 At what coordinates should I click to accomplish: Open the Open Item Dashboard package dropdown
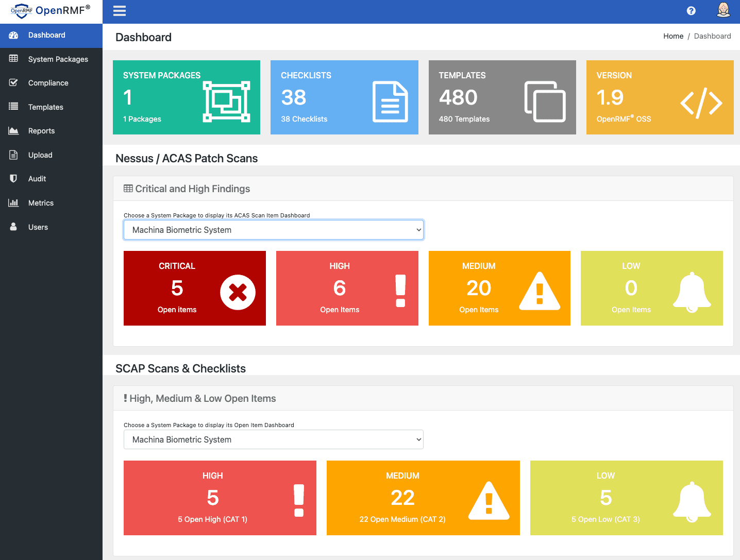[x=273, y=439]
